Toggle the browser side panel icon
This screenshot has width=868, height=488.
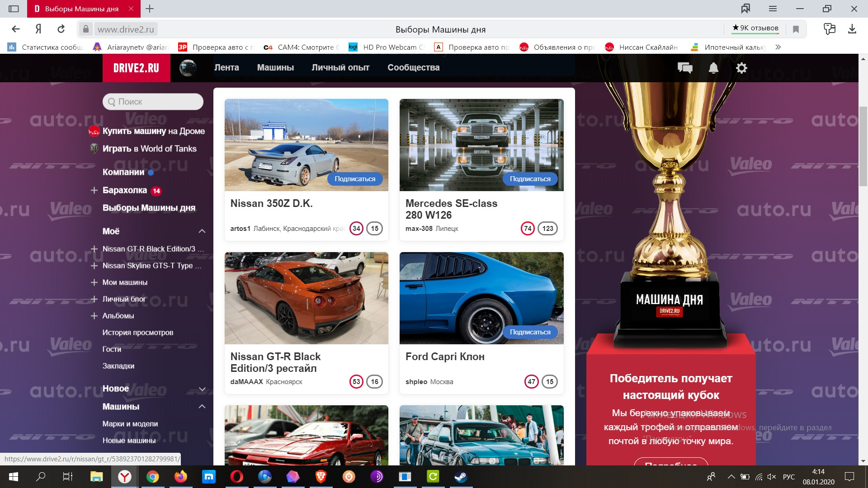point(14,9)
